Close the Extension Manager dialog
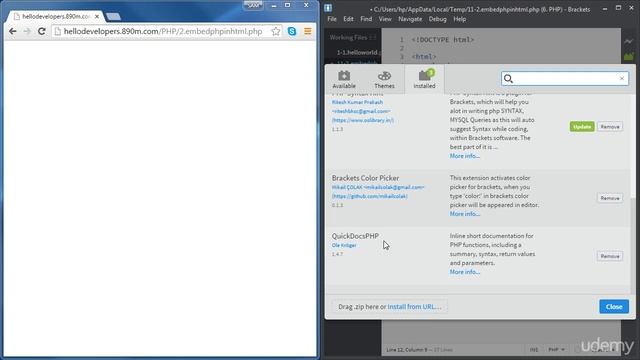Viewport: 640px width, 360px height. click(614, 307)
